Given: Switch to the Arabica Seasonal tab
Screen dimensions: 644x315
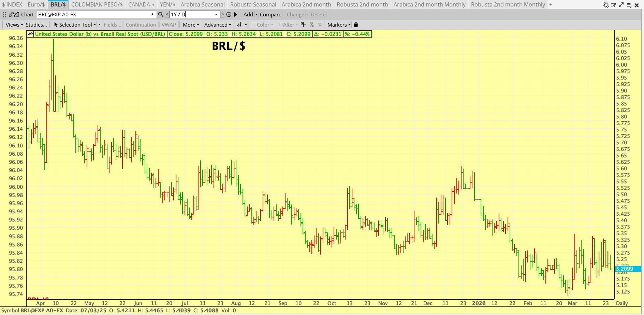Looking at the screenshot, I should [x=203, y=4].
